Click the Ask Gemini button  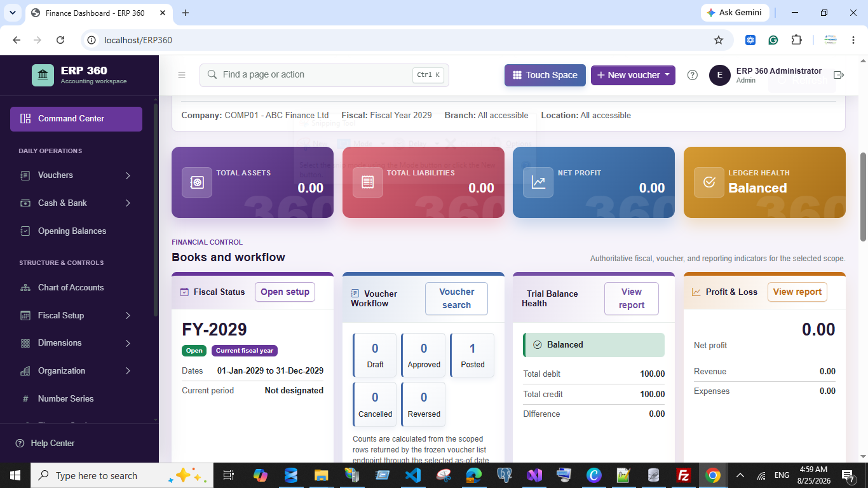click(735, 13)
